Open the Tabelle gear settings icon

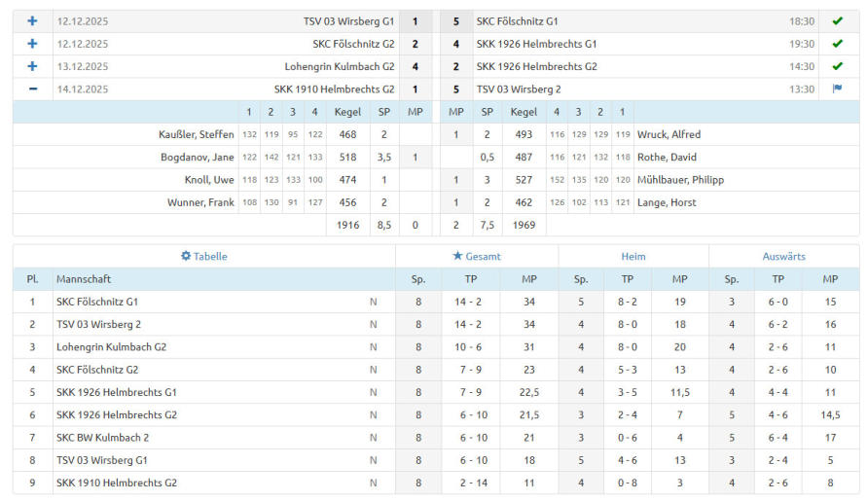click(186, 256)
